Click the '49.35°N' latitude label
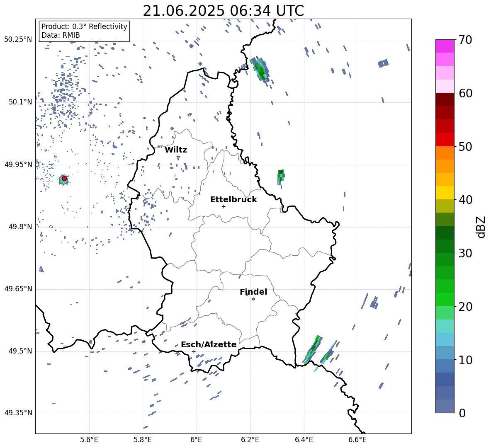491x448 pixels. coord(18,413)
